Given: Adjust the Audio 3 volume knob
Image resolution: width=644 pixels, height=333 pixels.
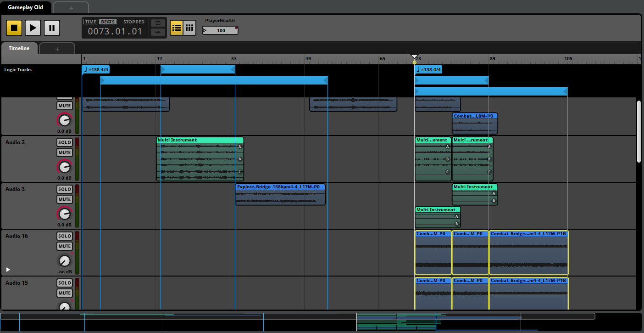Looking at the screenshot, I should click(65, 214).
